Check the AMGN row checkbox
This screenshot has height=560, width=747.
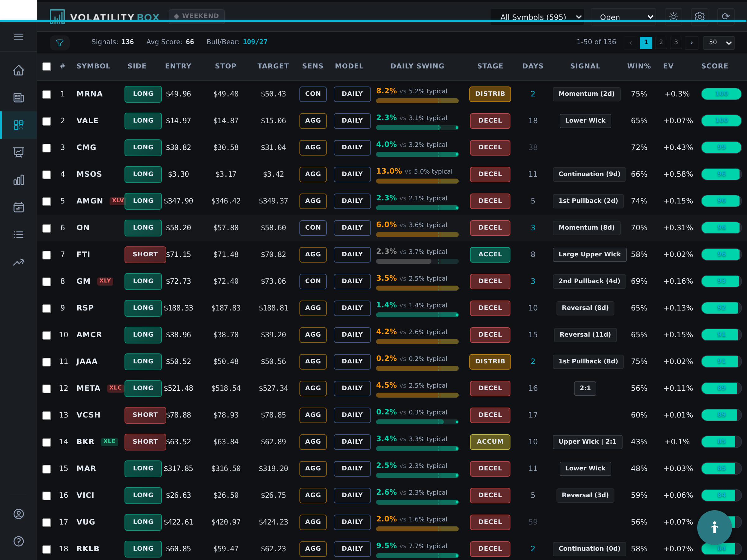click(x=47, y=201)
